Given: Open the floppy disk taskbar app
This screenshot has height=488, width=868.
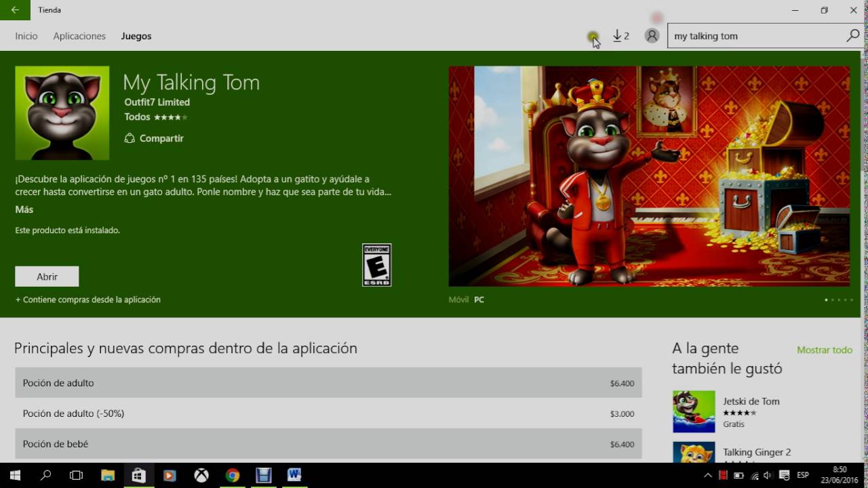Looking at the screenshot, I should [x=263, y=475].
